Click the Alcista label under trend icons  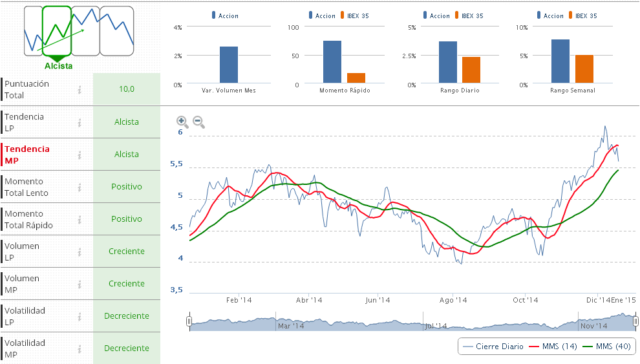58,66
